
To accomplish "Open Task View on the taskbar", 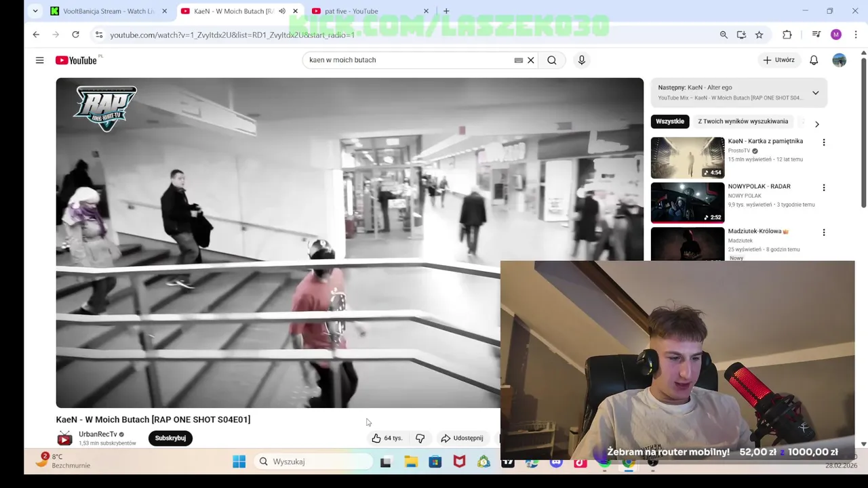I will click(x=385, y=462).
